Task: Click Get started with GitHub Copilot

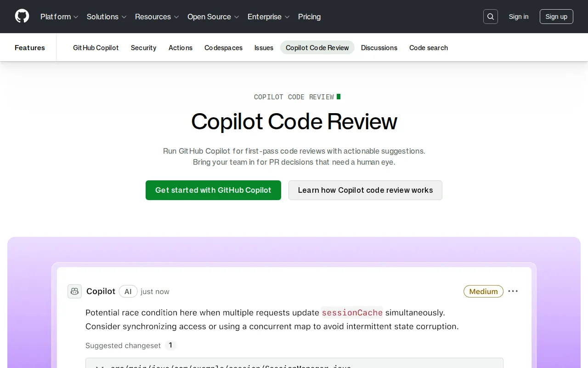Action: [213, 190]
